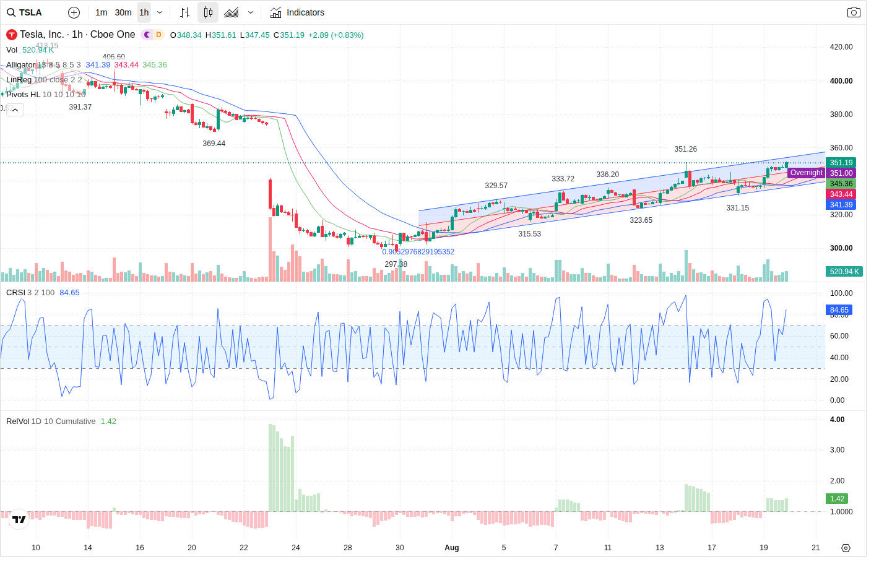Select the Candles chart style icon
This screenshot has width=879, height=588.
pyautogui.click(x=208, y=12)
